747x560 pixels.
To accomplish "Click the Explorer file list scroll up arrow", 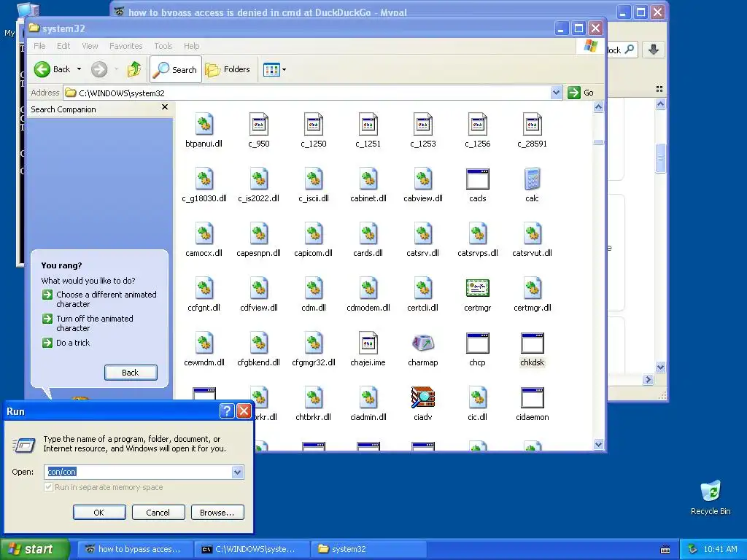I will [598, 107].
